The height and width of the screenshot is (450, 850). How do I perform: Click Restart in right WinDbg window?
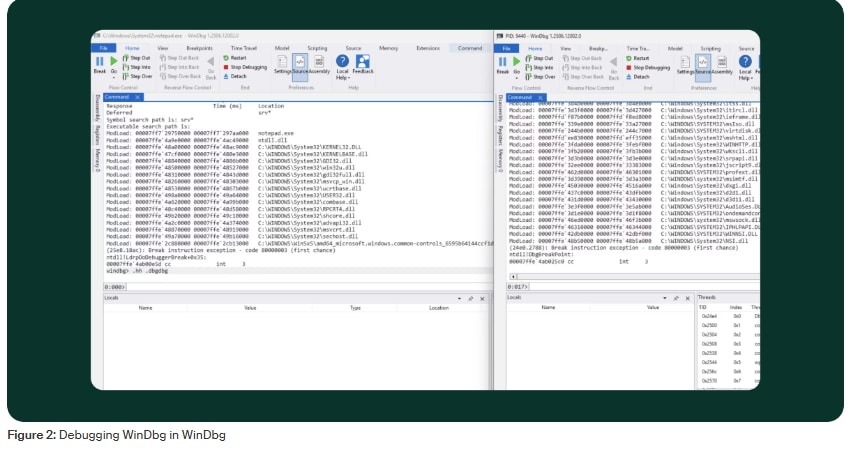[x=636, y=57]
